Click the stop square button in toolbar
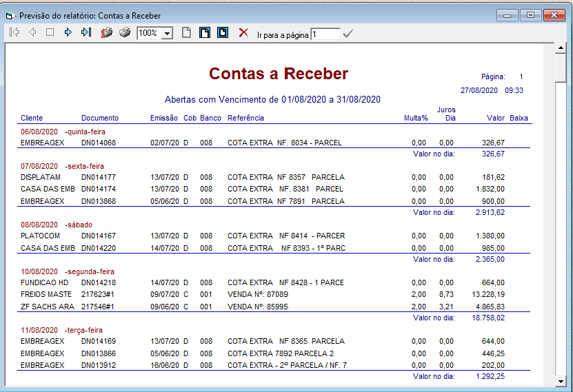573x392 pixels. 50,32
